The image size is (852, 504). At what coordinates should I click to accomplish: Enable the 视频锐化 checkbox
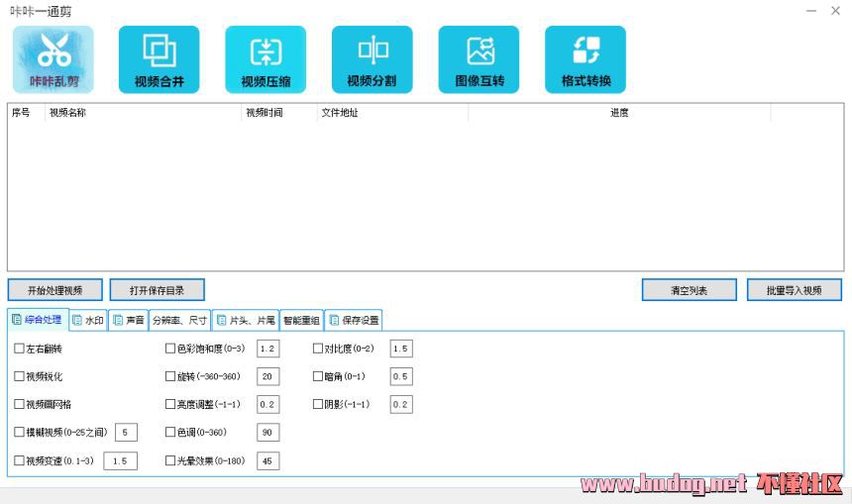(19, 376)
